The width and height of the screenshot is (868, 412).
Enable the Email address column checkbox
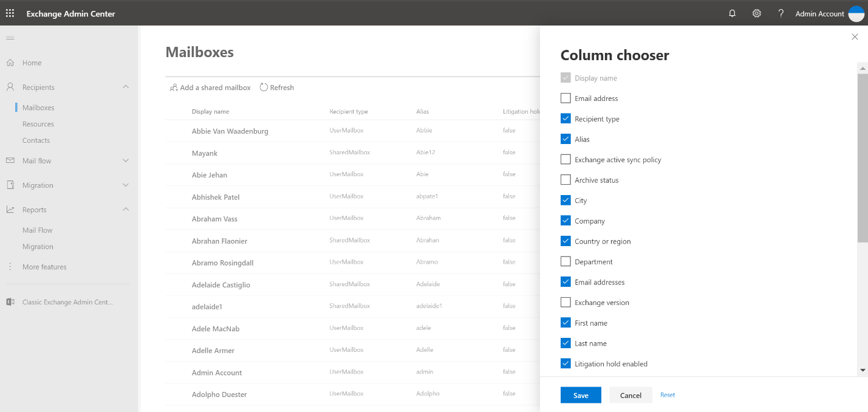click(566, 98)
